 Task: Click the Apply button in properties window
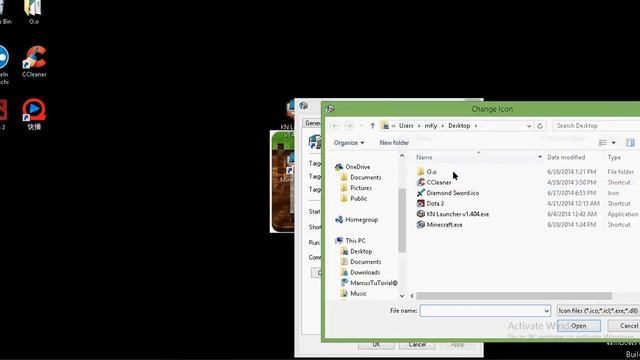pos(458,345)
